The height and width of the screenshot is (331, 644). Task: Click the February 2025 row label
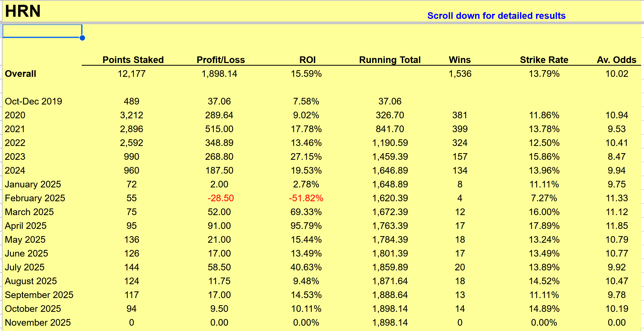35,198
